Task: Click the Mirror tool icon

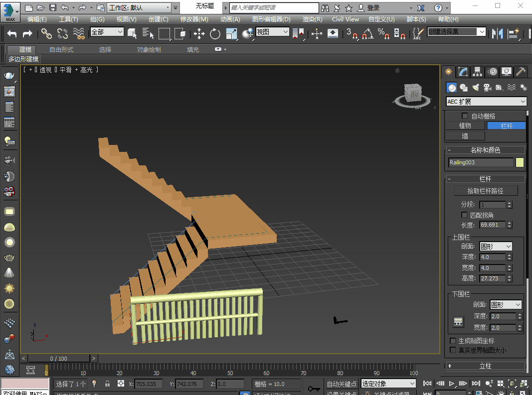Action: 498,33
